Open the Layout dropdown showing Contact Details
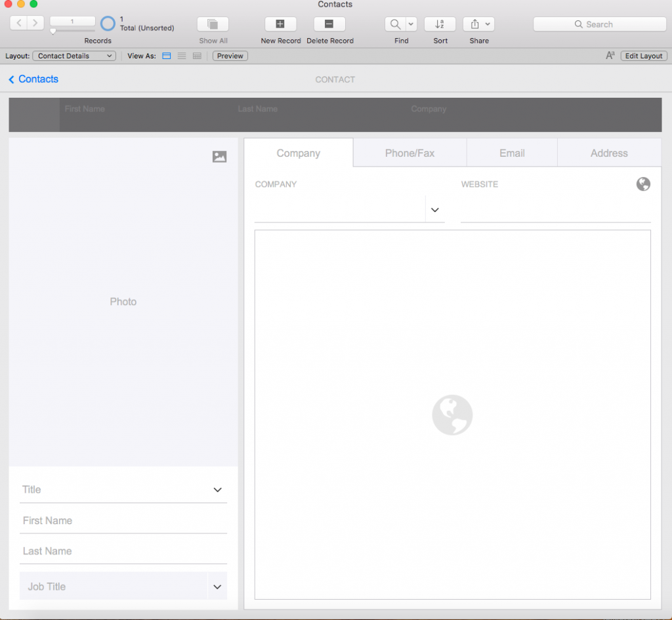672x620 pixels. [x=73, y=56]
